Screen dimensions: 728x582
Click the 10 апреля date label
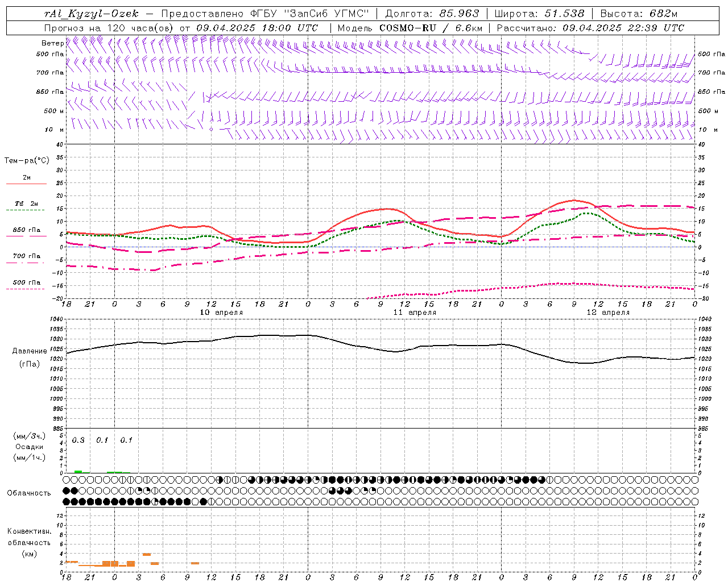(x=221, y=313)
